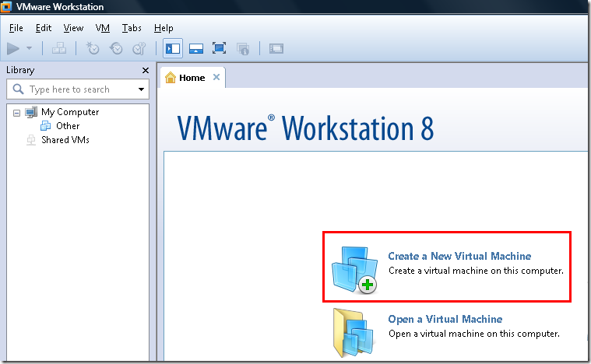The image size is (591, 364).
Task: Switch to the Home tab
Action: 192,78
